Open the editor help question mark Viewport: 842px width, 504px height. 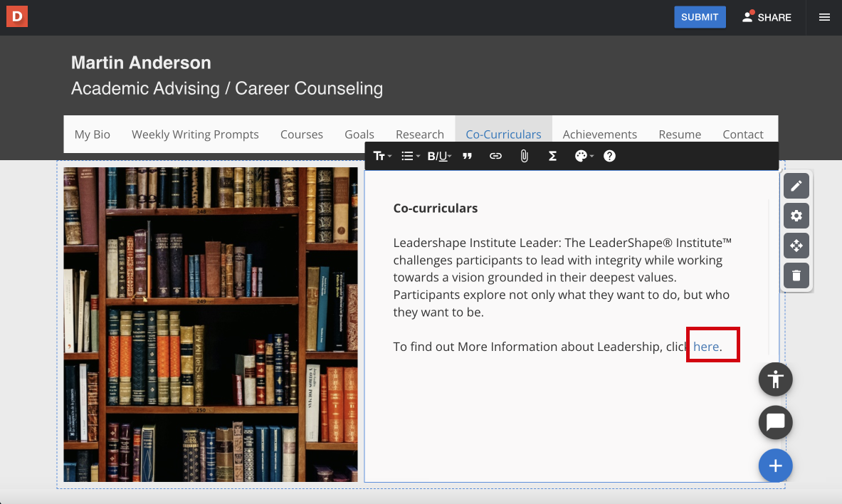[x=609, y=156]
